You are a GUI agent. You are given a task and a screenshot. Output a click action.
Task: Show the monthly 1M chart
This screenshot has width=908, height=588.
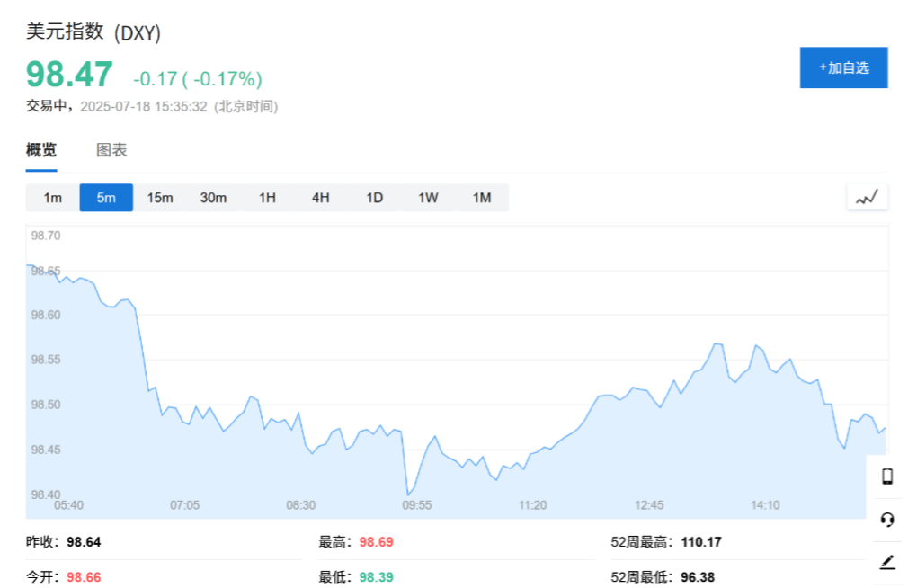coord(482,198)
